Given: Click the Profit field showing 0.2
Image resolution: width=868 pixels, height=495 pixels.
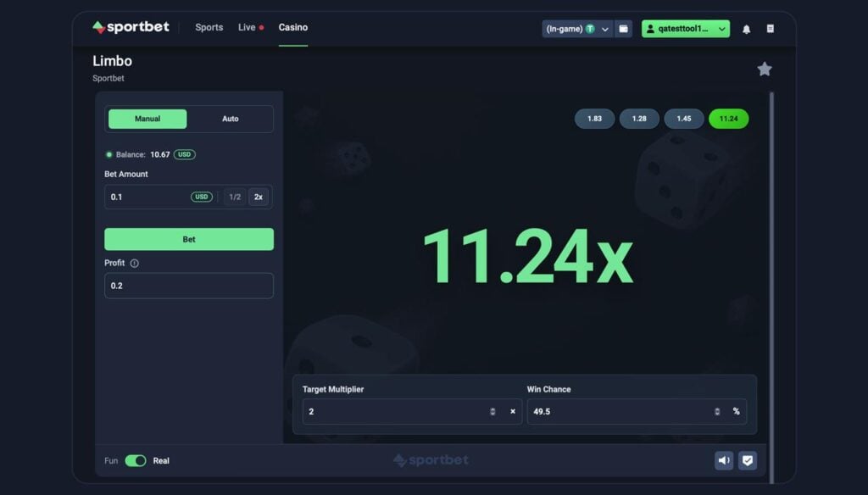Looking at the screenshot, I should (x=189, y=286).
